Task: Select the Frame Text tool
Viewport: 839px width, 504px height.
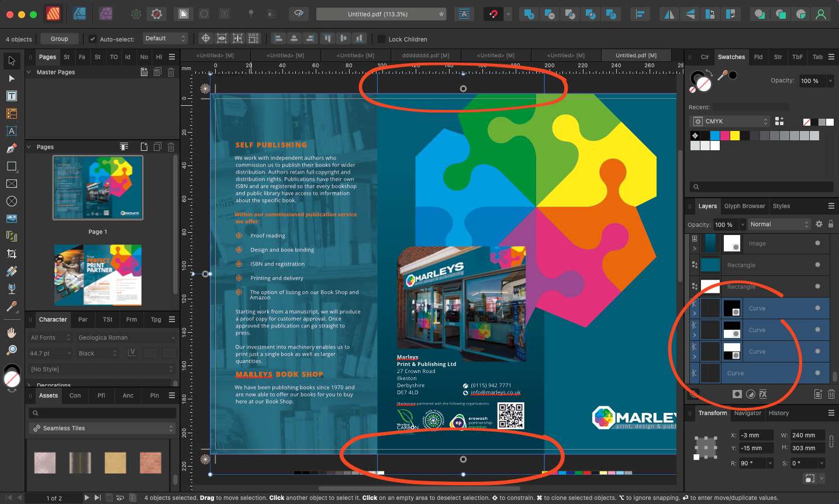Action: point(12,96)
